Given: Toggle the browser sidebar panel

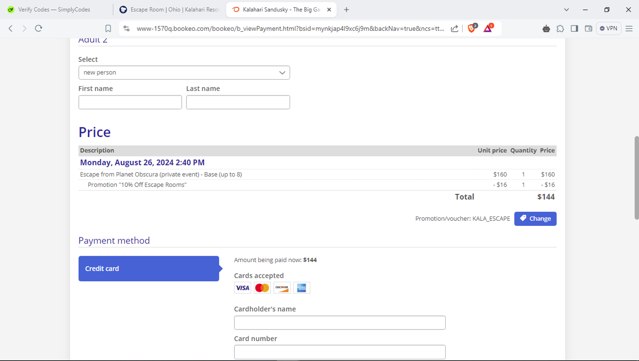Looking at the screenshot, I should point(574,29).
